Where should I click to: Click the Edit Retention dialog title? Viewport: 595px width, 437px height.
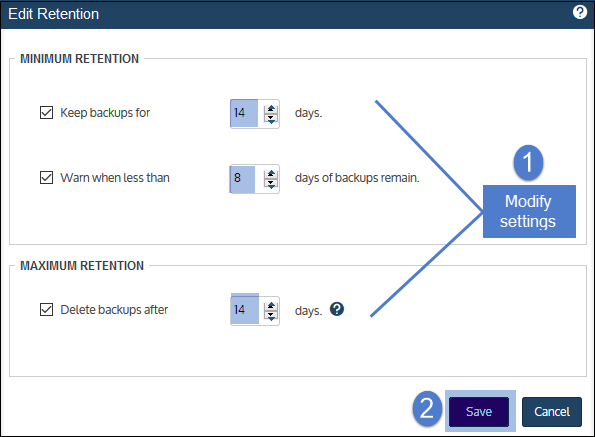pyautogui.click(x=54, y=14)
